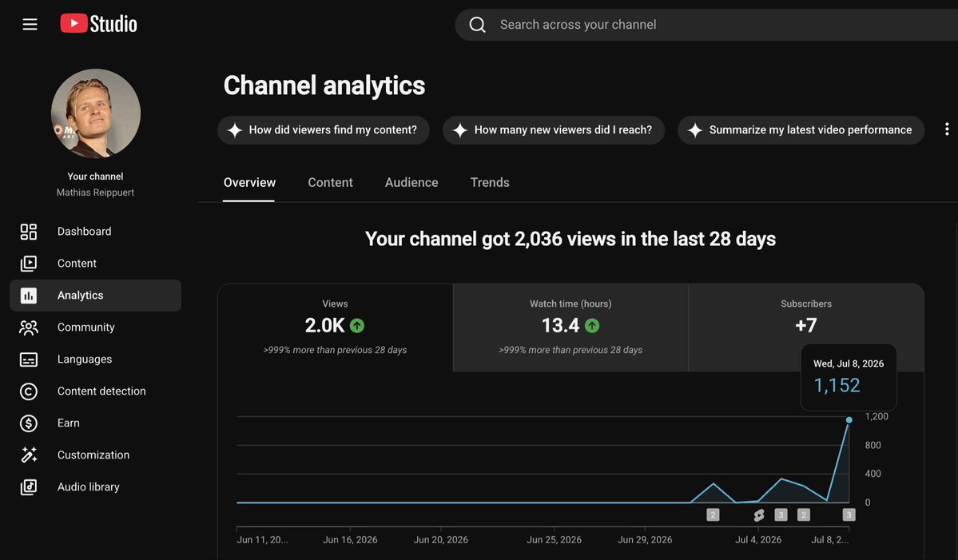Click the Shorts marker icon below the chart
Viewport: 958px width, 560px height.
coord(759,515)
